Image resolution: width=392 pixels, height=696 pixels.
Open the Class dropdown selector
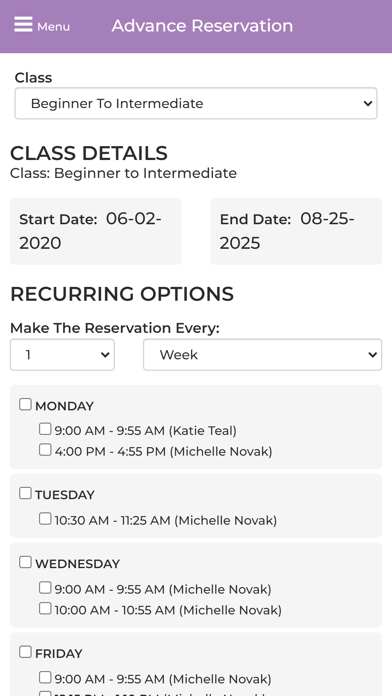pos(196,103)
